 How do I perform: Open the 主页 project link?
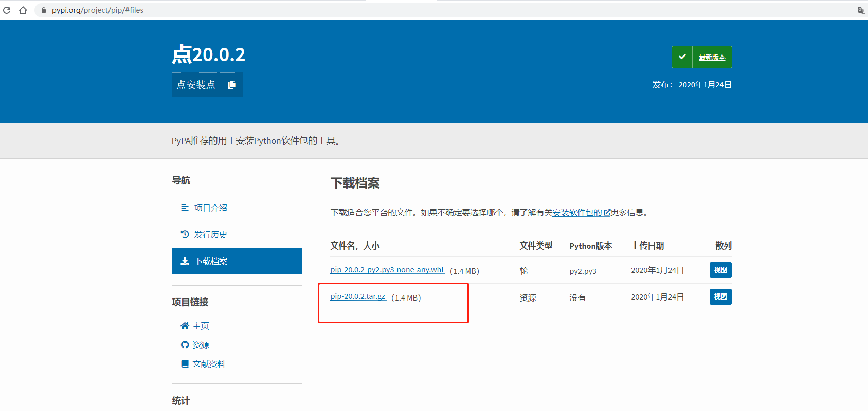[x=201, y=326]
